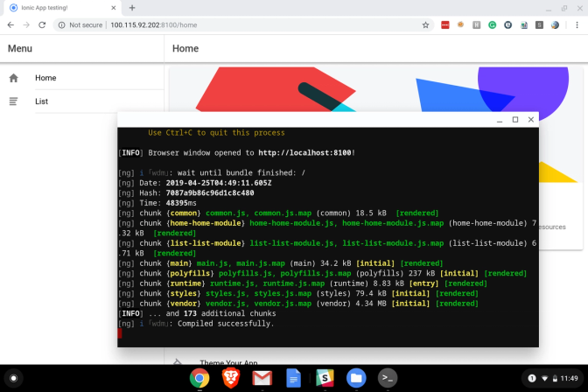Open the launcher circle button on shelf
The width and height of the screenshot is (588, 392).
[x=13, y=378]
